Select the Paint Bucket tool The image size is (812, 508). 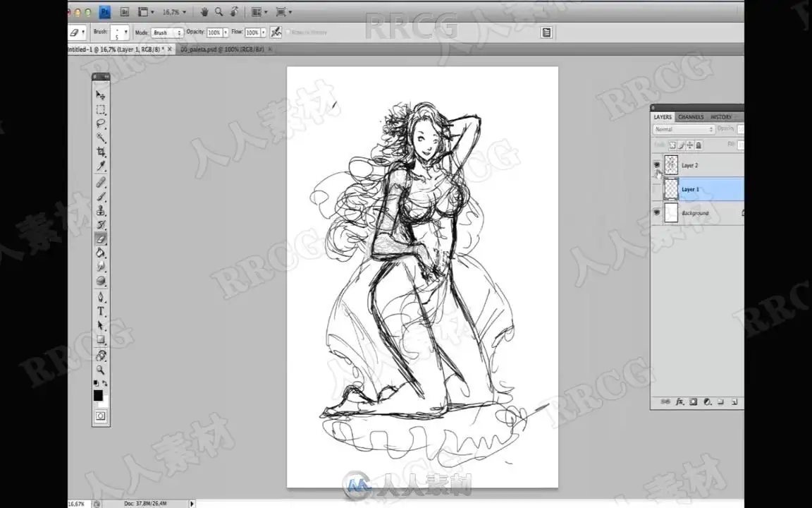click(101, 253)
